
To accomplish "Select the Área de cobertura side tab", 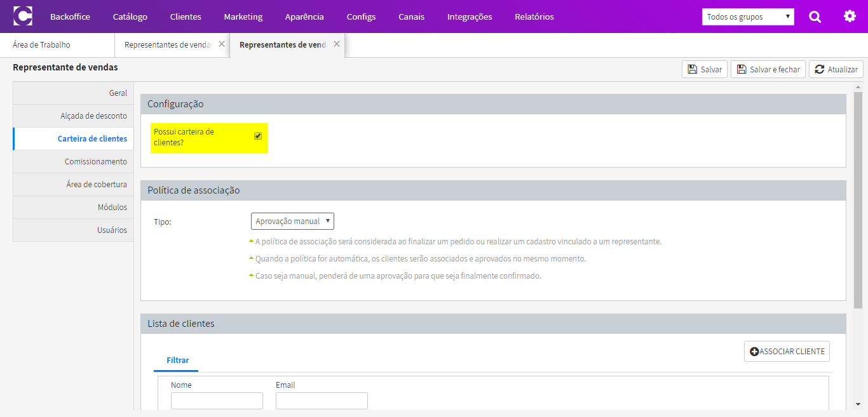I will click(73, 184).
